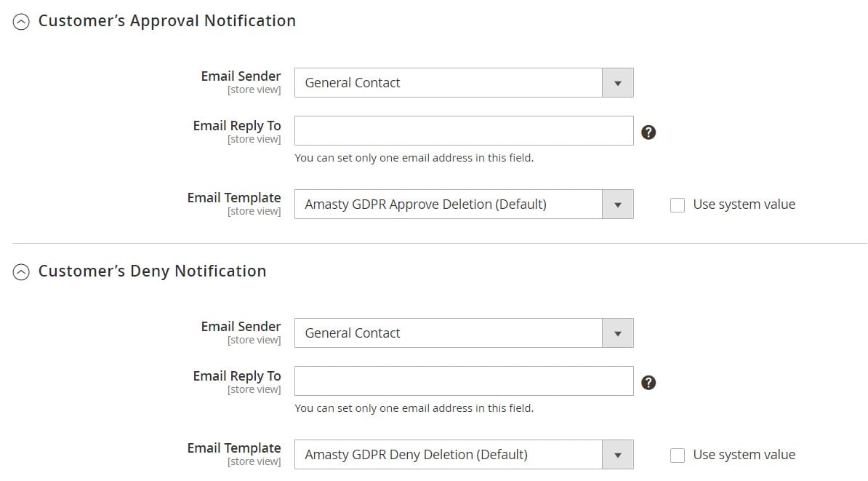Show help tooltip for Deny Email Reply To

click(648, 383)
